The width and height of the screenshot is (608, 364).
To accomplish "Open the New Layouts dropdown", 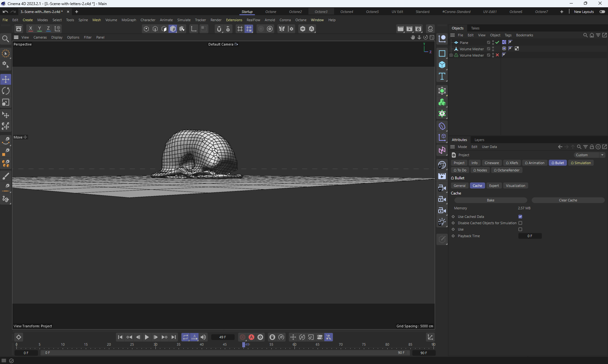I will [584, 12].
